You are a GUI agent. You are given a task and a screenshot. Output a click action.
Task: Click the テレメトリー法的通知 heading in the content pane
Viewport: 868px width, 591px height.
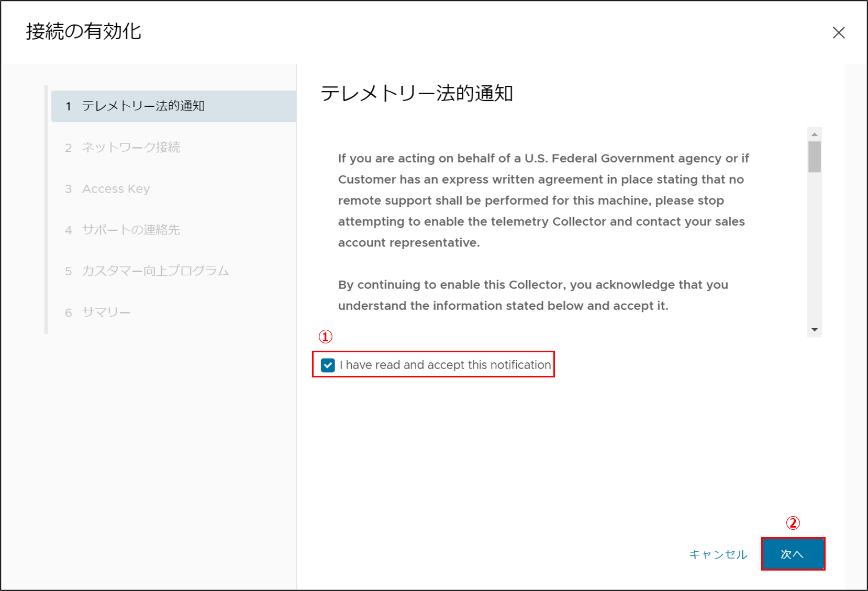[x=416, y=94]
